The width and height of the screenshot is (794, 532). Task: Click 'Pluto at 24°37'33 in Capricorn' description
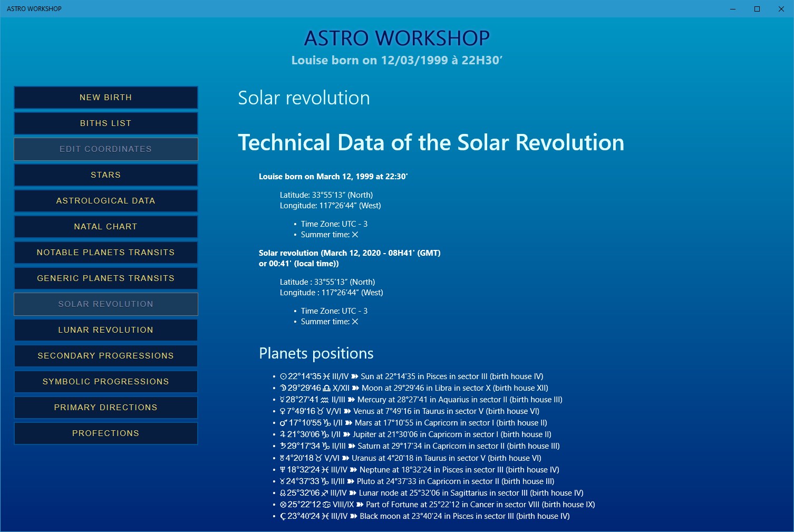pyautogui.click(x=456, y=481)
